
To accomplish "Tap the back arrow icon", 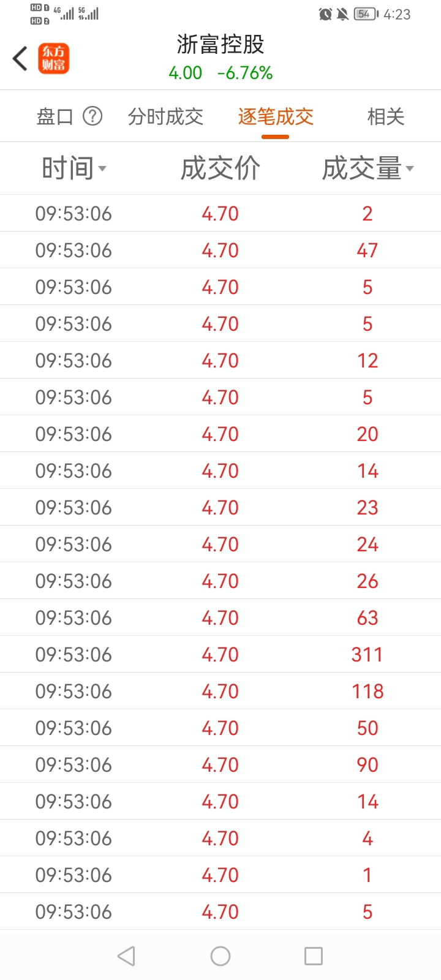I will point(20,59).
